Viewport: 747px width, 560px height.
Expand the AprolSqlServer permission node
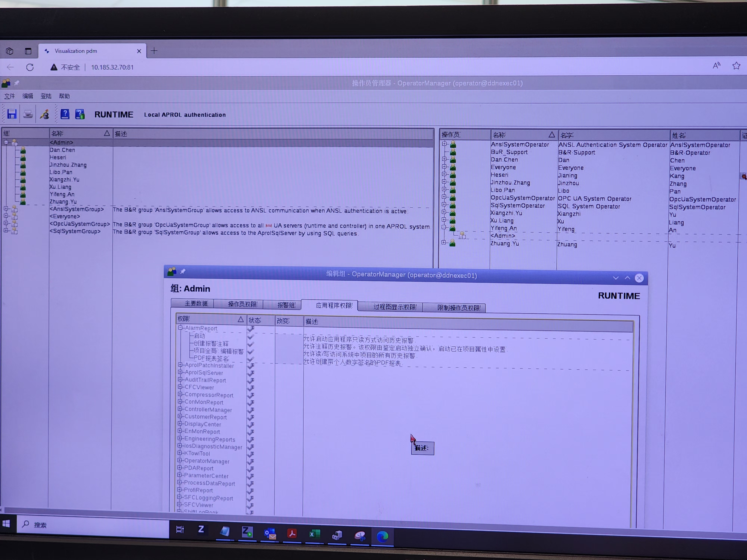pos(180,372)
